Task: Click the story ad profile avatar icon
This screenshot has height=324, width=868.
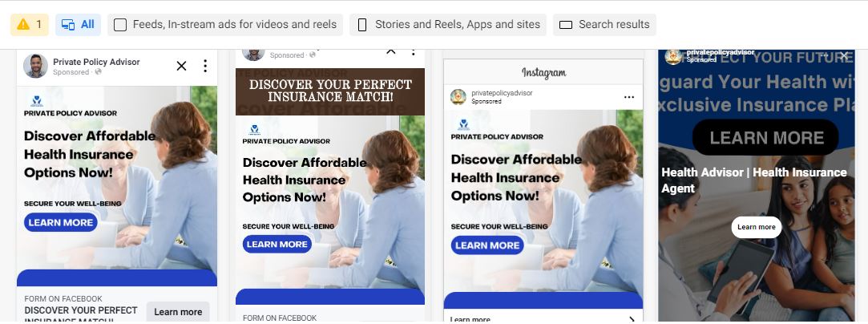Action: [x=674, y=56]
